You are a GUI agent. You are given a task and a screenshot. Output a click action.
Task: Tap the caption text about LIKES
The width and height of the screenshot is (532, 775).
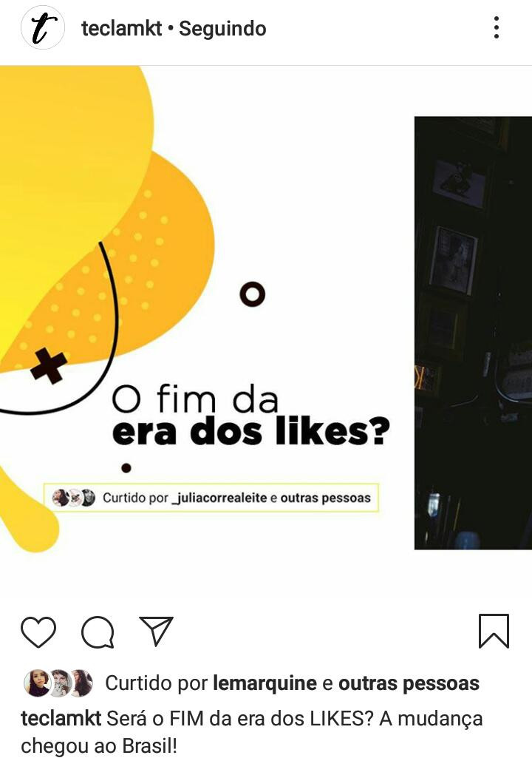[251, 732]
